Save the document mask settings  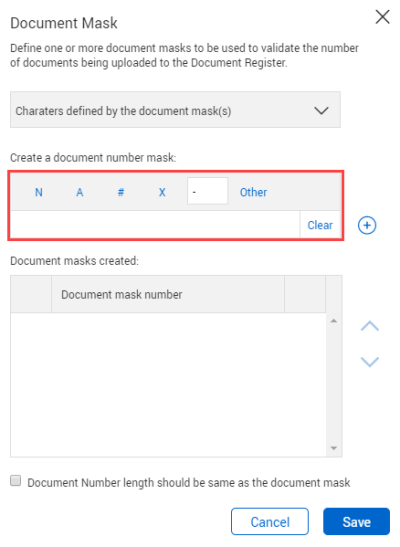coord(356,522)
